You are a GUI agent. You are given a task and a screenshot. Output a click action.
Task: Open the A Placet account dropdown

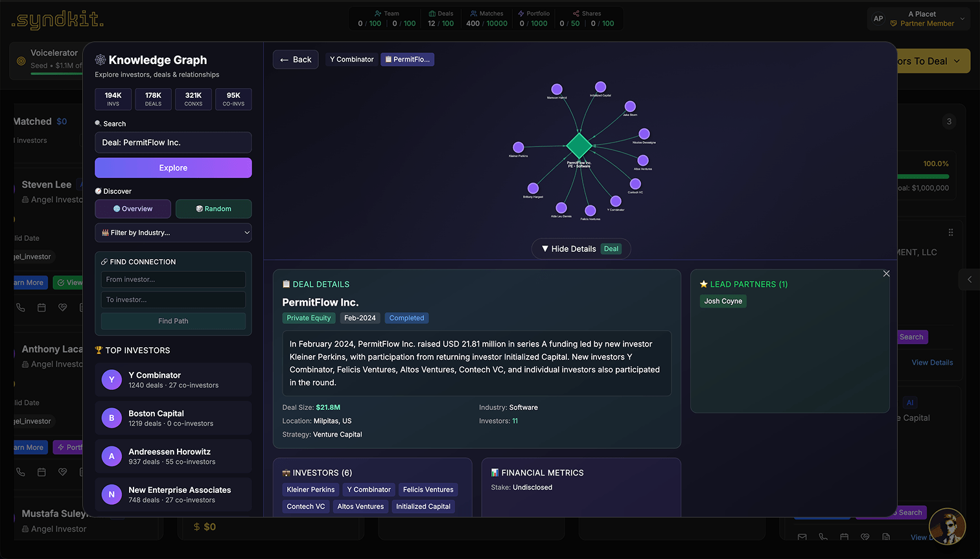(918, 19)
